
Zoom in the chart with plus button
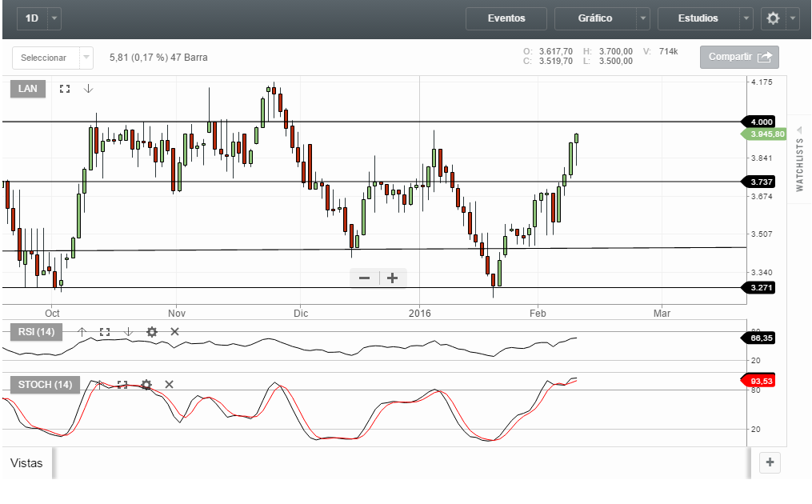(x=392, y=278)
